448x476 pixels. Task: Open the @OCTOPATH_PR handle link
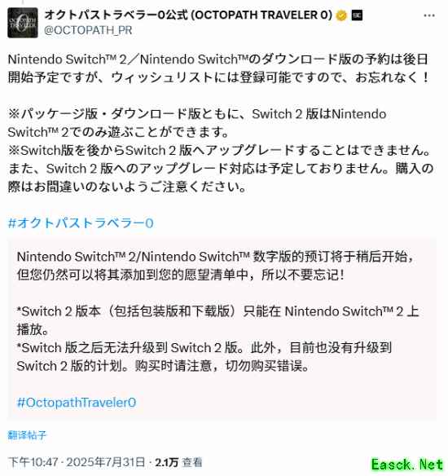point(88,30)
